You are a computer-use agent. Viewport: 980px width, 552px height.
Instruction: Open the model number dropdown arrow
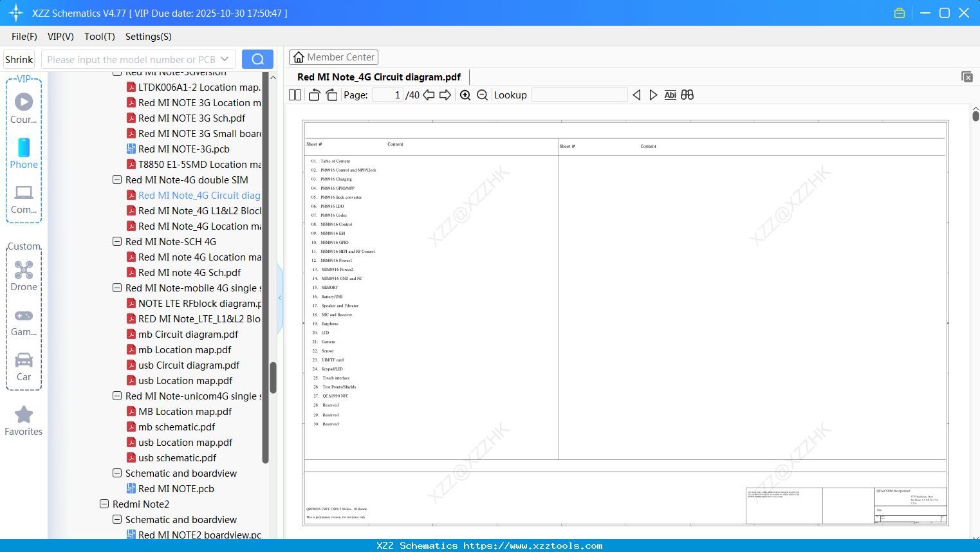click(225, 59)
